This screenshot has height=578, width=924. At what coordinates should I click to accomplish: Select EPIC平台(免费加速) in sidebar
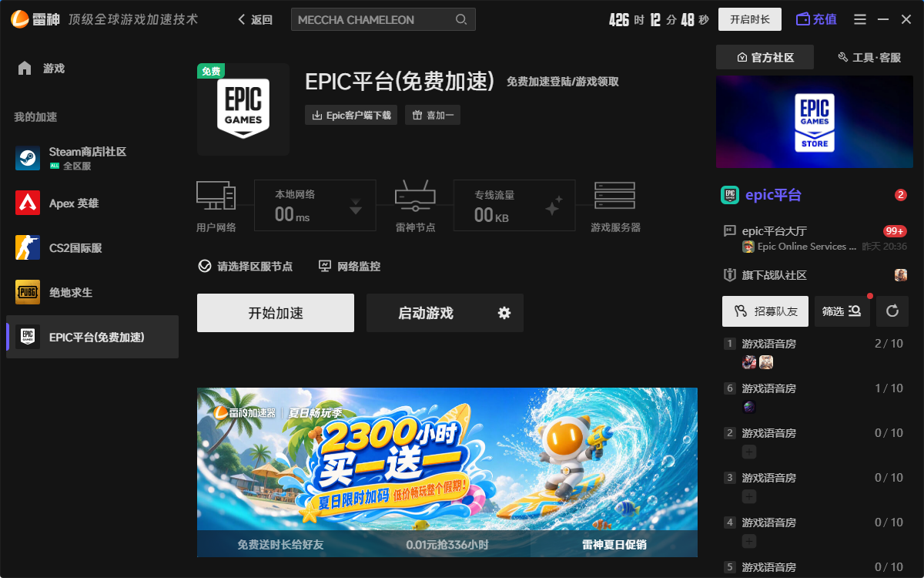pos(92,337)
